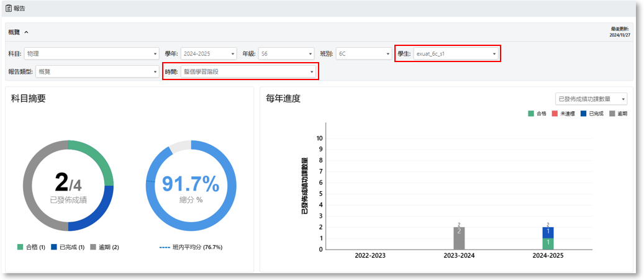644x280 pixels.
Task: Click the grey 2023-2024 bar
Action: 459,238
